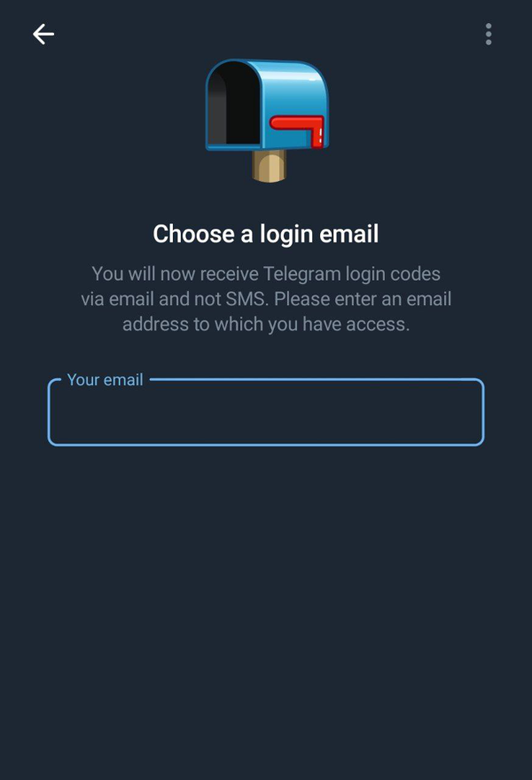Image resolution: width=532 pixels, height=780 pixels.
Task: Click the 'Choose a login email' heading
Action: pos(266,233)
